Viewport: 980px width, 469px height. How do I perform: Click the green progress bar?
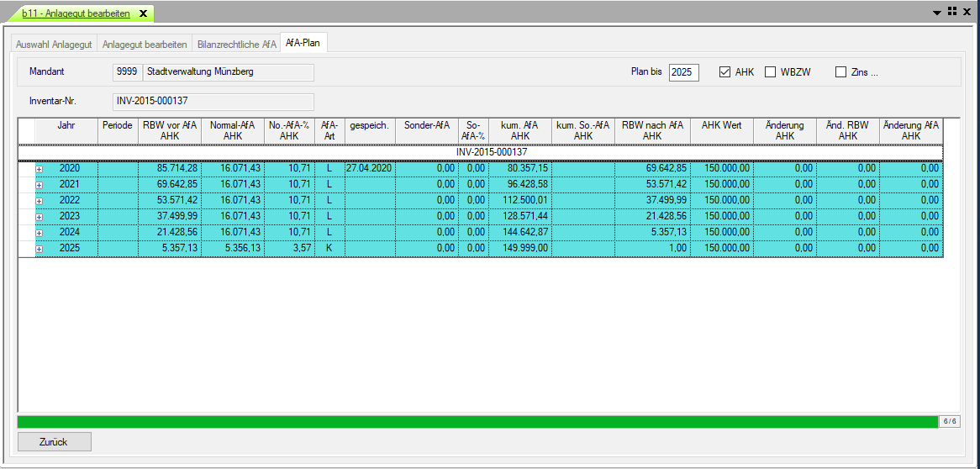click(477, 421)
